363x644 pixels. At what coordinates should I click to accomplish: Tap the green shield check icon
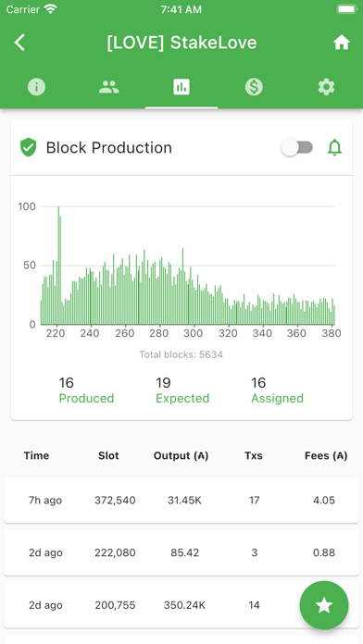(29, 147)
